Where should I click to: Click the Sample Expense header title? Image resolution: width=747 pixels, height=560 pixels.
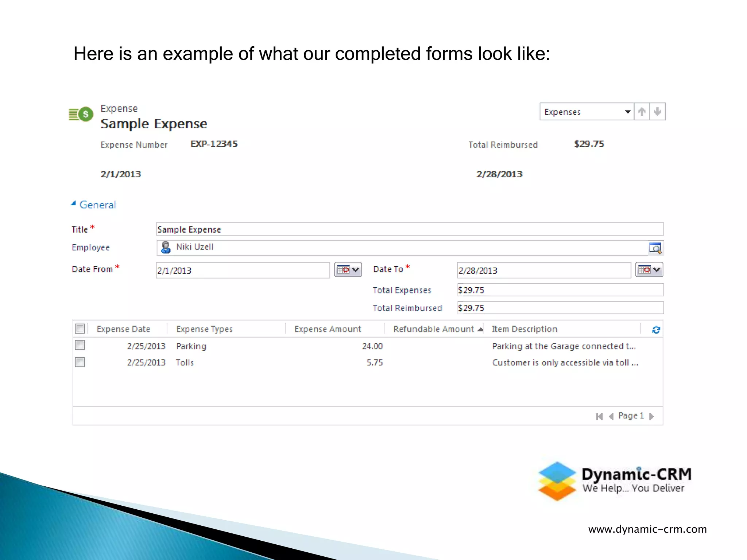(154, 124)
